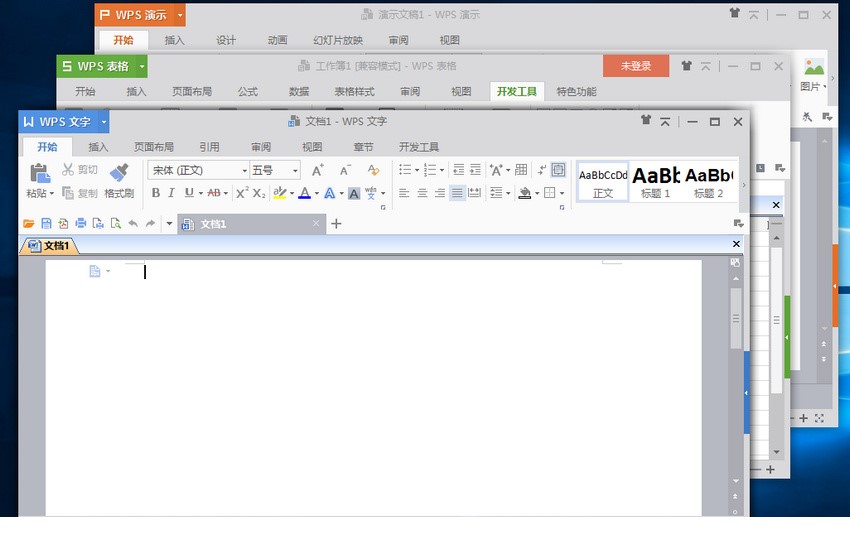Toggle Underline formatting
This screenshot has height=540, width=850.
tap(189, 192)
